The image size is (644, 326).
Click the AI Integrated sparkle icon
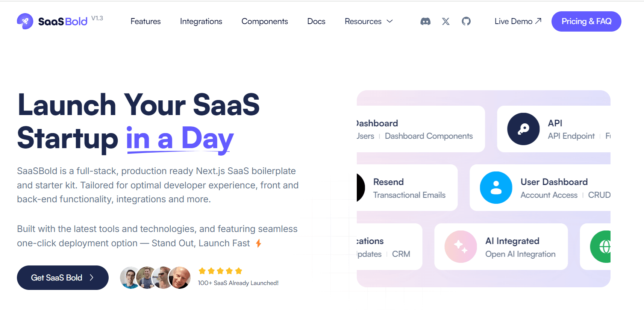pos(461,247)
